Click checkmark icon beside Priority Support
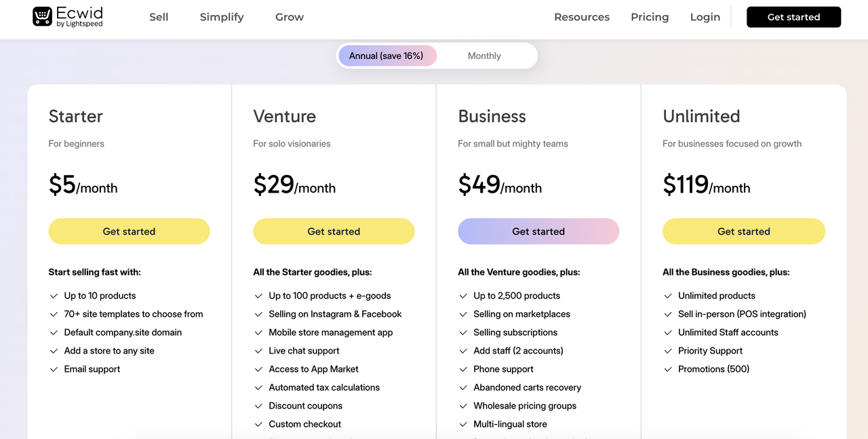The image size is (868, 439). [668, 351]
